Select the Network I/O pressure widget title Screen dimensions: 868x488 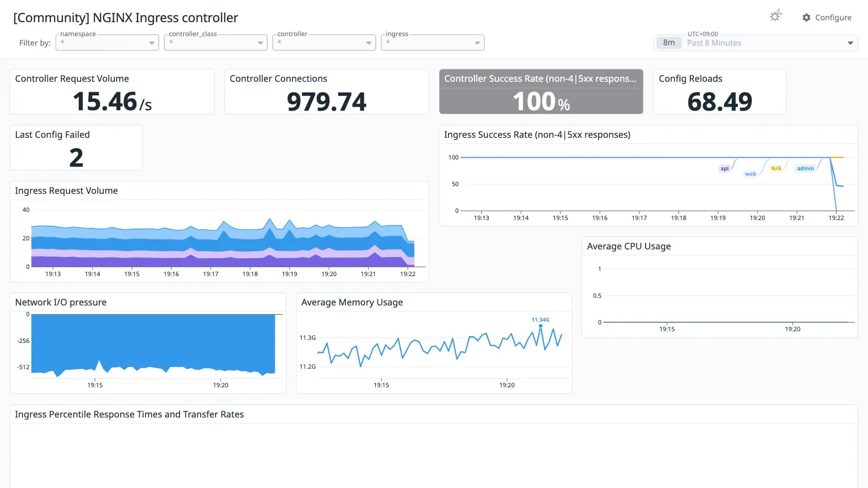pos(61,302)
